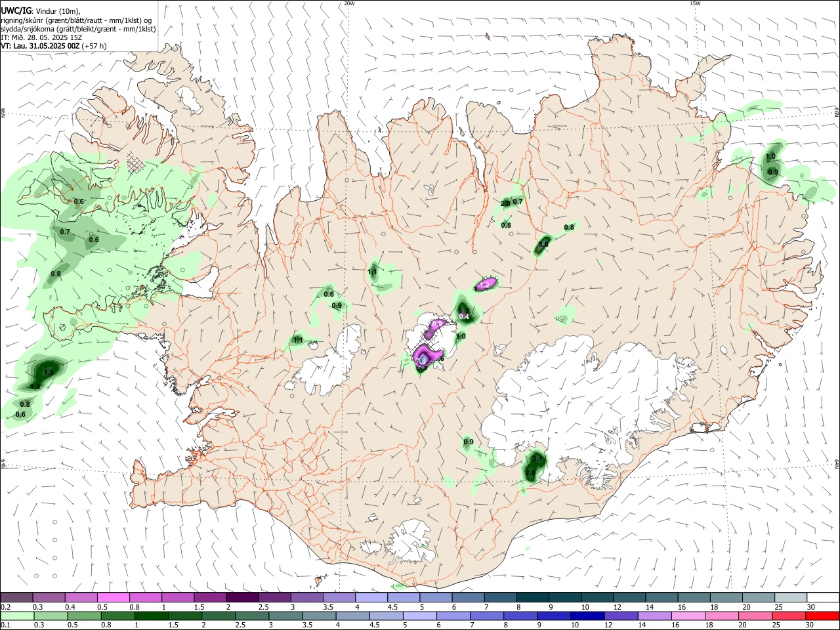Pick the light grey 25–30 swatch in upper legend
Image resolution: width=840 pixels, height=630 pixels.
(x=791, y=598)
